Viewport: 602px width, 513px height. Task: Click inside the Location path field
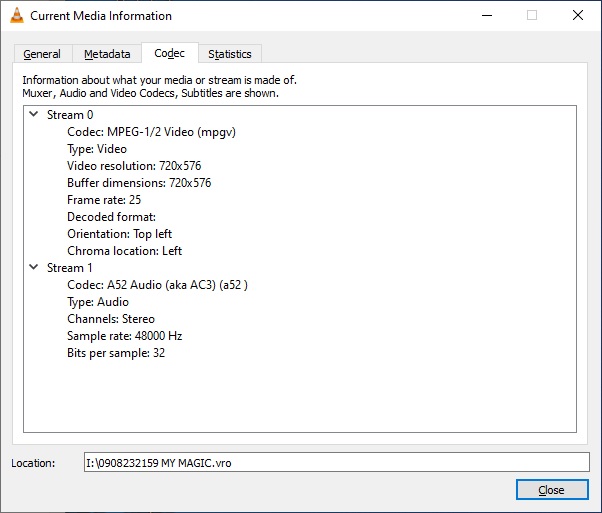pyautogui.click(x=336, y=462)
